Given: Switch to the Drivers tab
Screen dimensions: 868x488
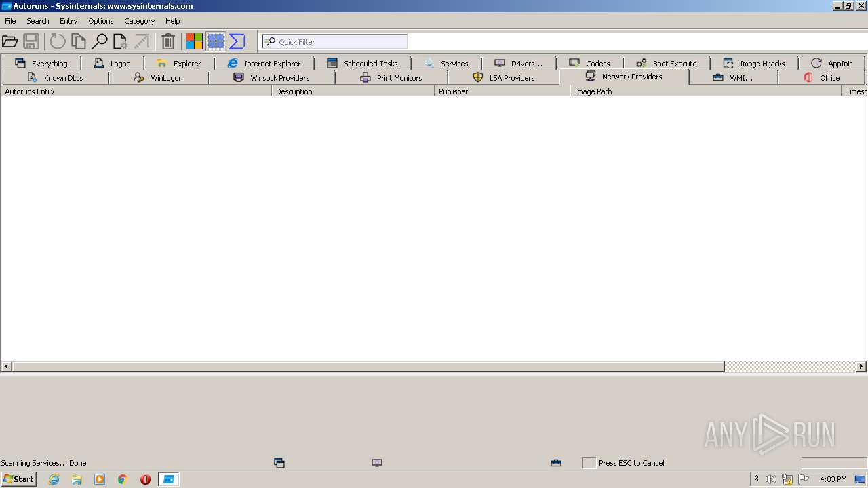Looking at the screenshot, I should pos(519,63).
